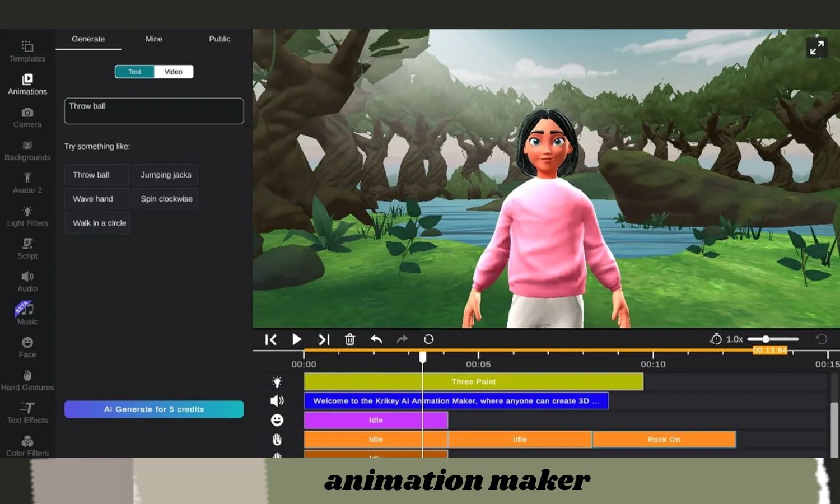Switch to the Mine tab
This screenshot has width=840, height=504.
click(153, 39)
